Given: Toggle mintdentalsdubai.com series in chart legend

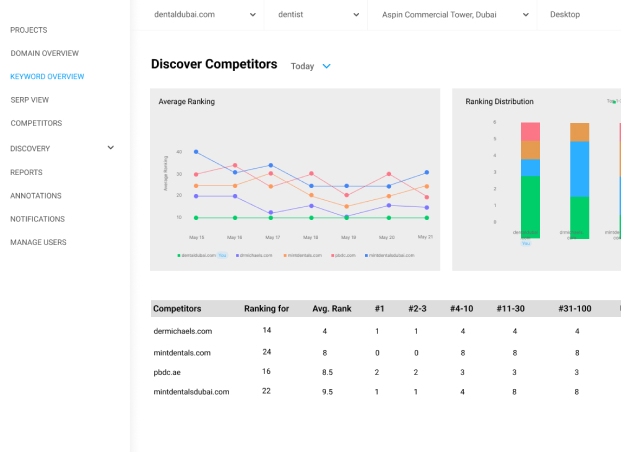Looking at the screenshot, I should tap(391, 255).
